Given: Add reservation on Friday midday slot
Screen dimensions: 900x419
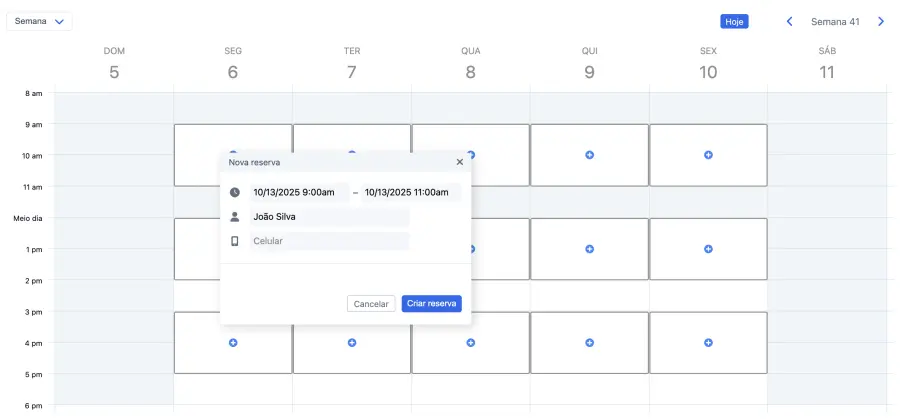Looking at the screenshot, I should click(708, 249).
